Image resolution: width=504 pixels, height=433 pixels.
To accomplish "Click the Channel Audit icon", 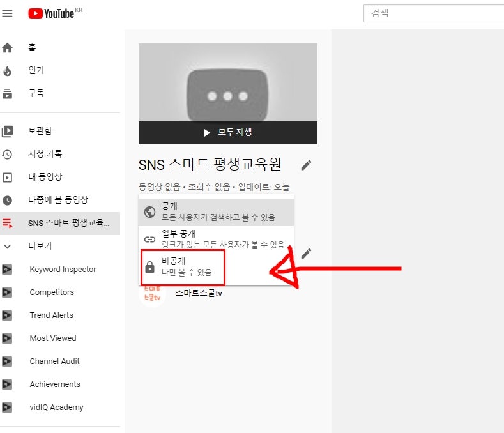I will tap(7, 361).
